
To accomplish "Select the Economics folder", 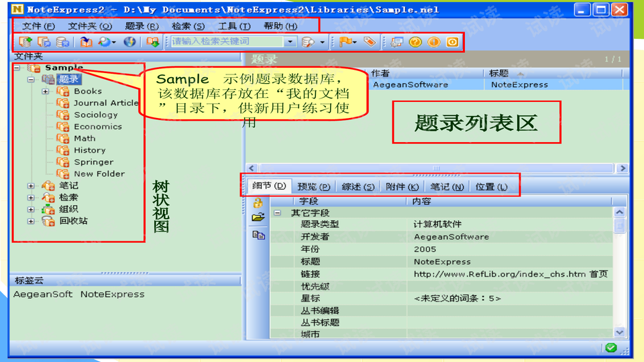I will tap(98, 127).
